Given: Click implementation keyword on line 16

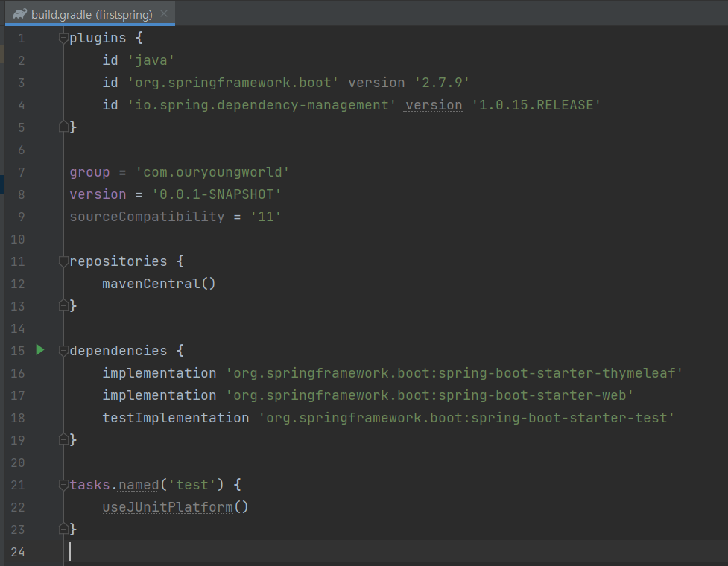Looking at the screenshot, I should tap(159, 373).
